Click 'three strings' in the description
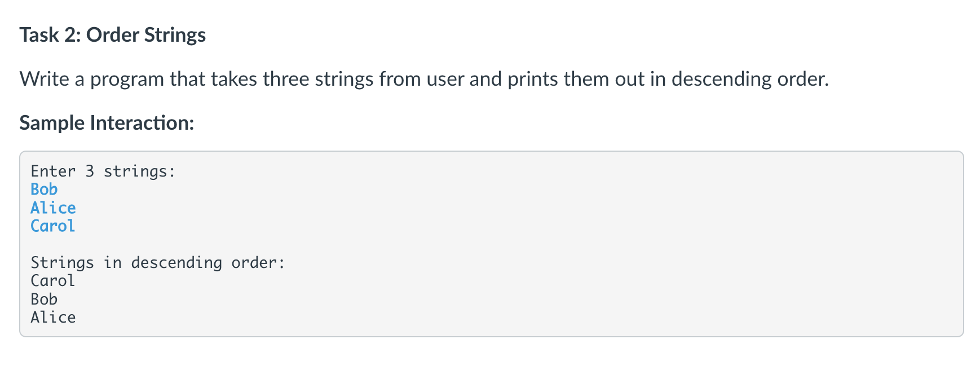Viewport: 980px width, 370px height. coord(318,79)
